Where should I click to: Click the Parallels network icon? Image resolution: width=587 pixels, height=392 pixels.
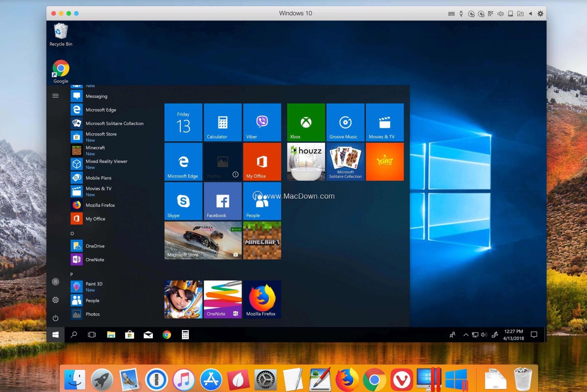point(491,13)
